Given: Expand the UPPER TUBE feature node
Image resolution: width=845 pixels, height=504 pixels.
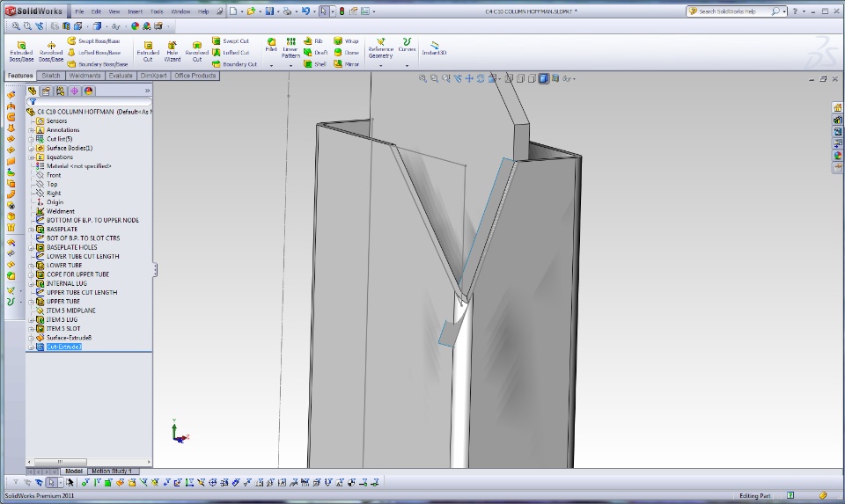Looking at the screenshot, I should click(x=32, y=302).
